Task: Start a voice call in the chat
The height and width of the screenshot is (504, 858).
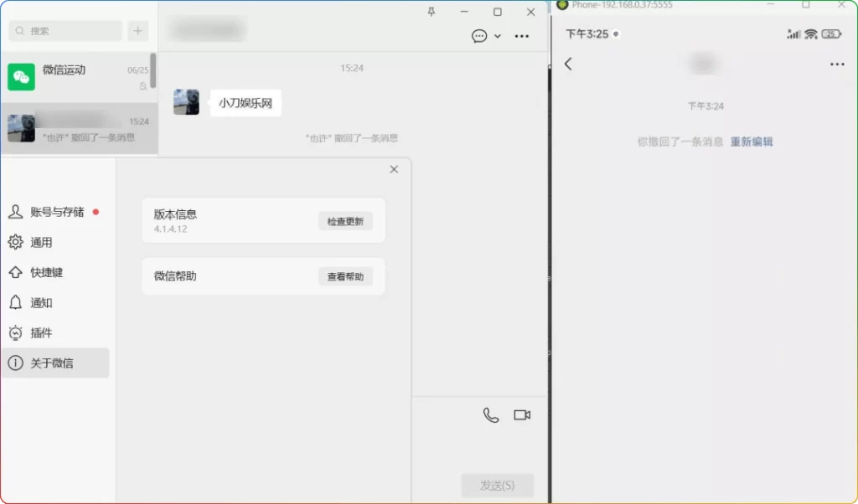Action: click(x=490, y=414)
